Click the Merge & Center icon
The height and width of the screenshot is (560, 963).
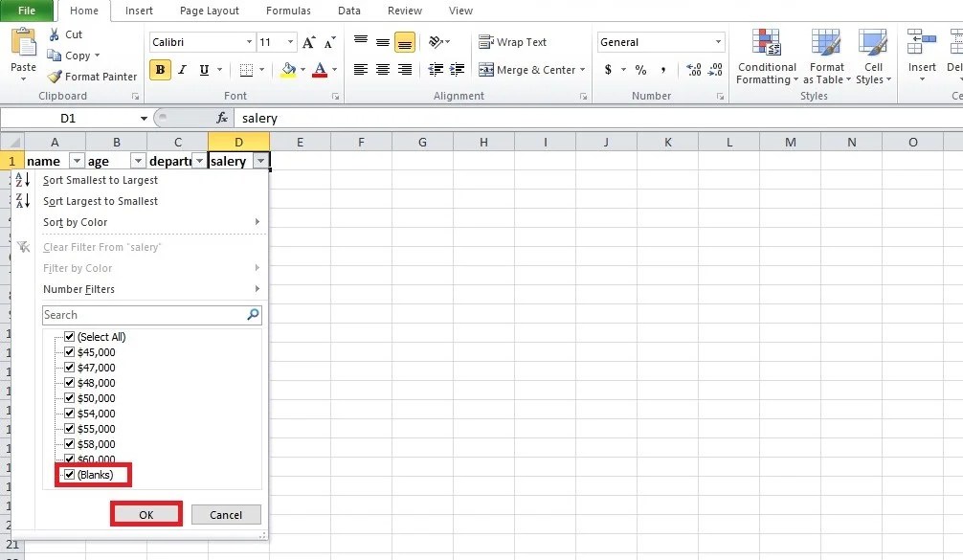point(487,69)
